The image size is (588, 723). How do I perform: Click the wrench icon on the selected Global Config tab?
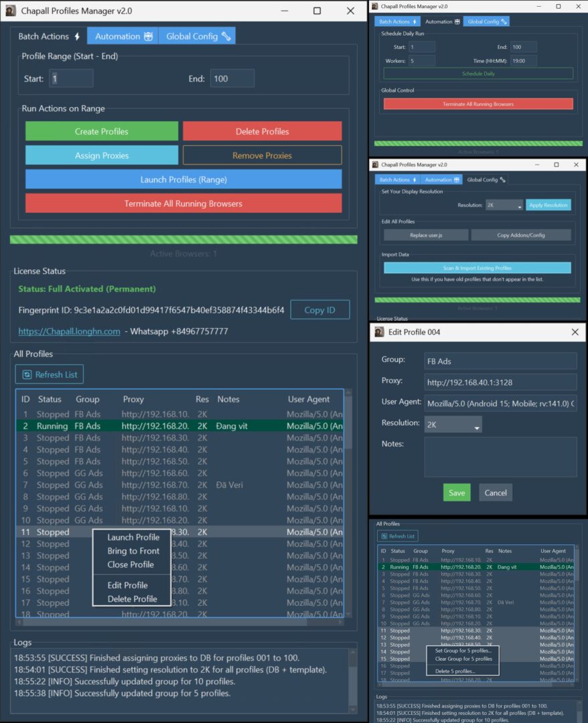504,179
